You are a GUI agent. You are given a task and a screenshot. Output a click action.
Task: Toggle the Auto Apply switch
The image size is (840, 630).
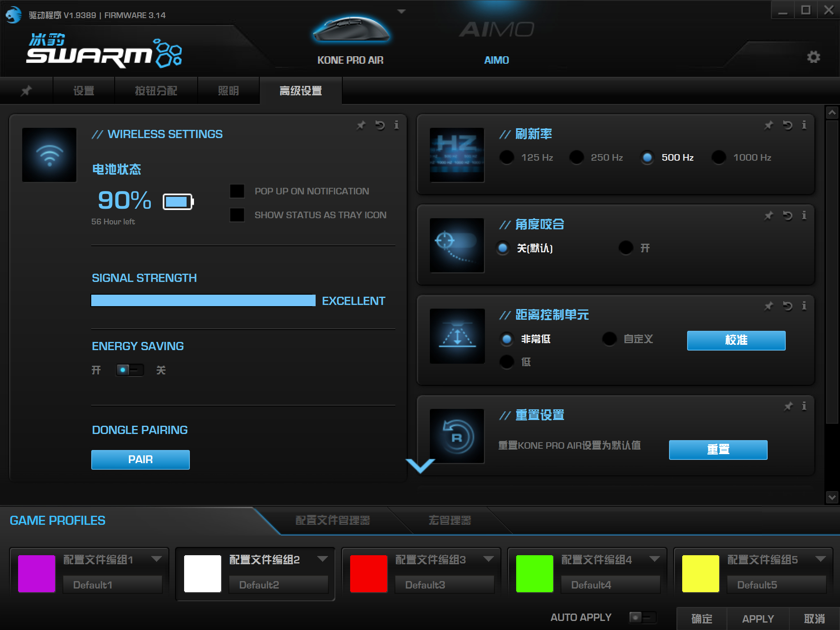(642, 617)
